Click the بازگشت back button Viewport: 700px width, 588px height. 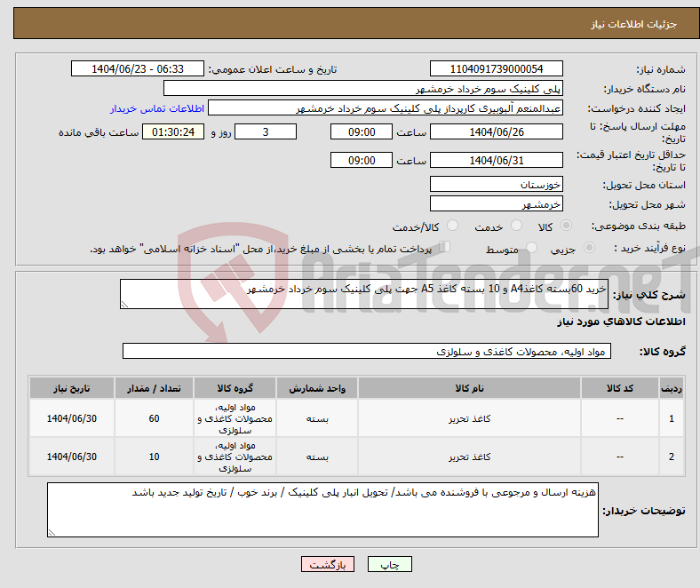click(328, 564)
